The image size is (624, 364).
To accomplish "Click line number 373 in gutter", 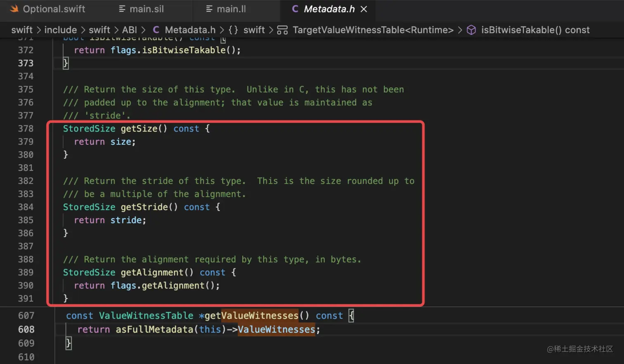I will (x=26, y=63).
